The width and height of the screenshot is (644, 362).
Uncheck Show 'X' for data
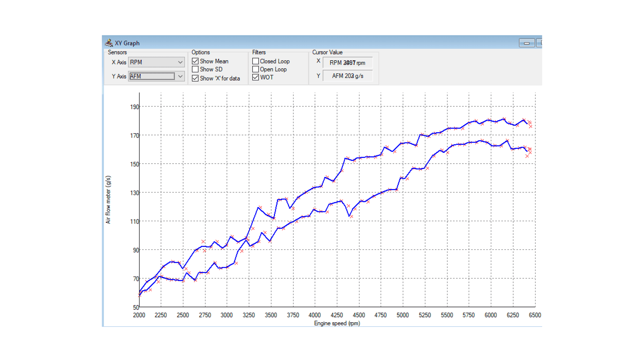coord(195,78)
